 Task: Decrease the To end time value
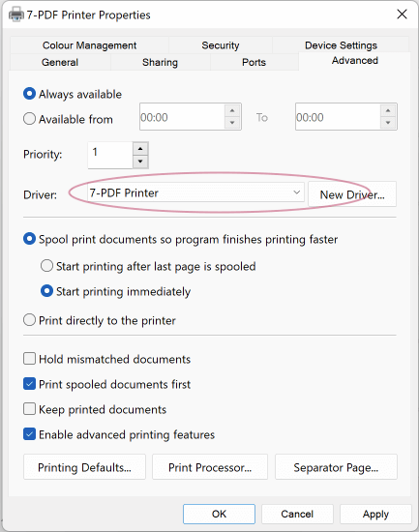(388, 123)
